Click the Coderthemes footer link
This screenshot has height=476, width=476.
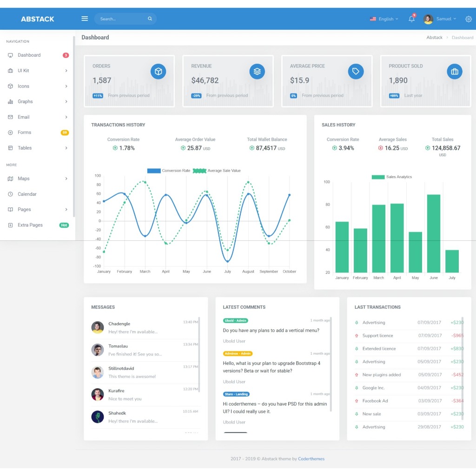pos(311,458)
